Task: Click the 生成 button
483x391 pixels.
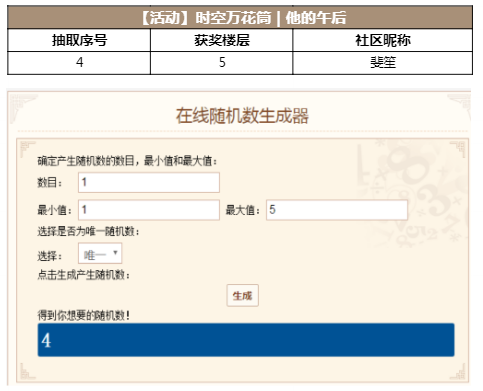Action: (x=243, y=295)
